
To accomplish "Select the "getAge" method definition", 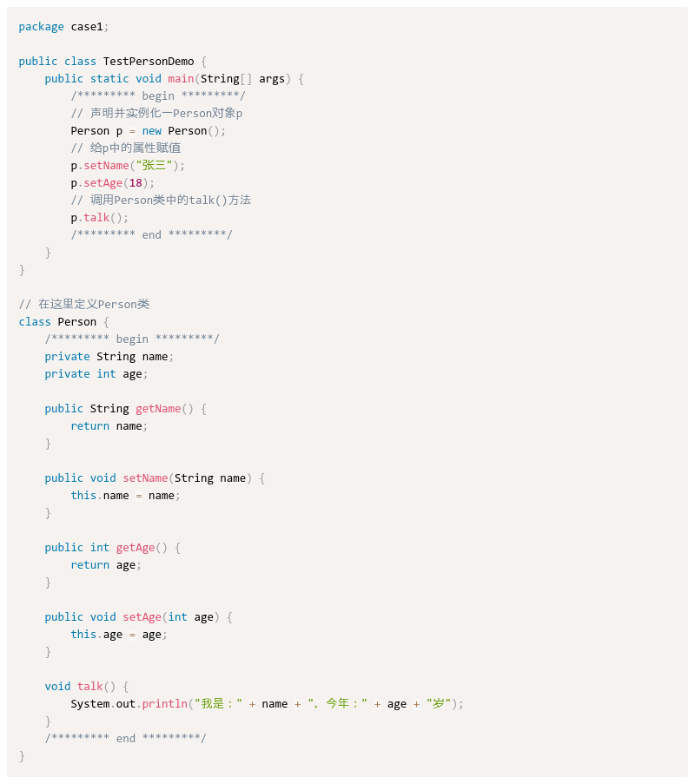I will [x=136, y=547].
